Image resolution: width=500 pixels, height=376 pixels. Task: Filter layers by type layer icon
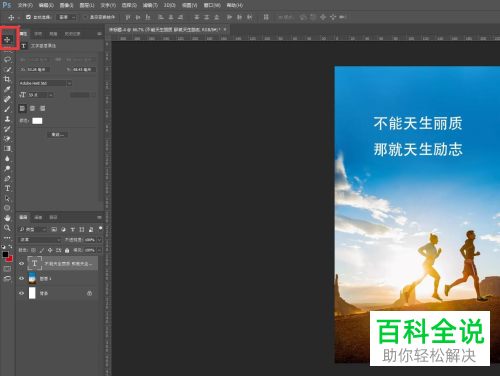point(73,229)
